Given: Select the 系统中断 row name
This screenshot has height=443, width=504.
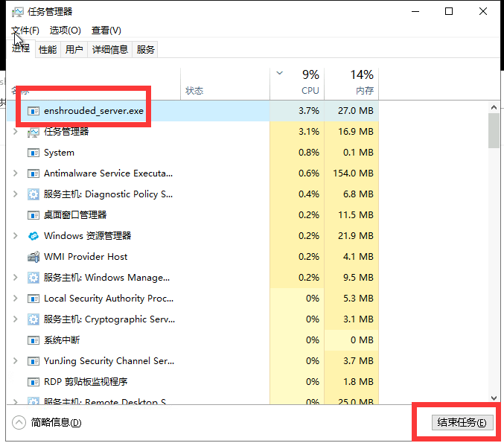Looking at the screenshot, I should pyautogui.click(x=62, y=340).
